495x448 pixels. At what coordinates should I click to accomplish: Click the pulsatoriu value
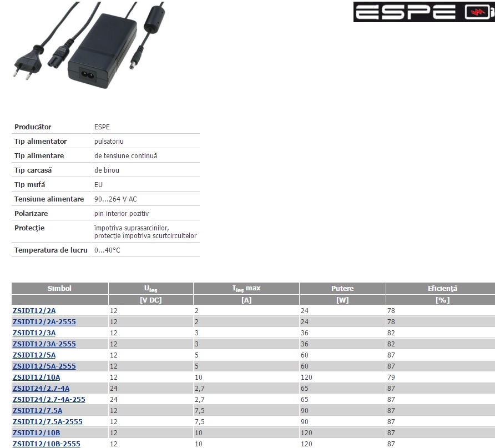pos(109,142)
